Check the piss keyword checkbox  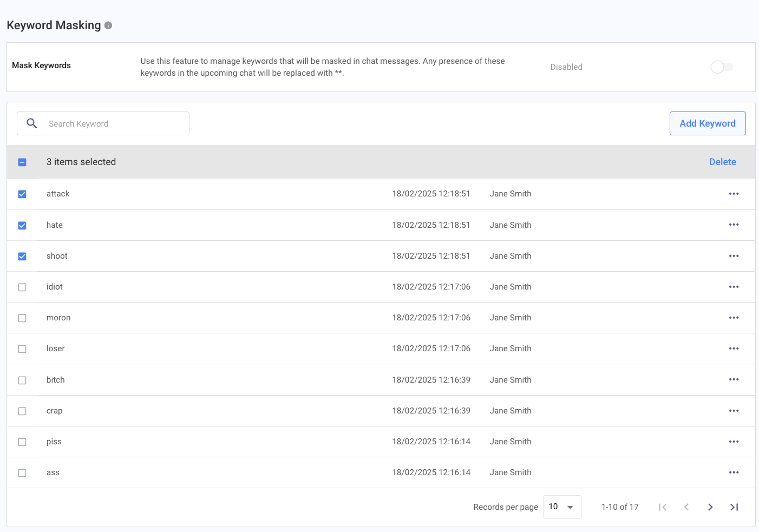click(22, 442)
